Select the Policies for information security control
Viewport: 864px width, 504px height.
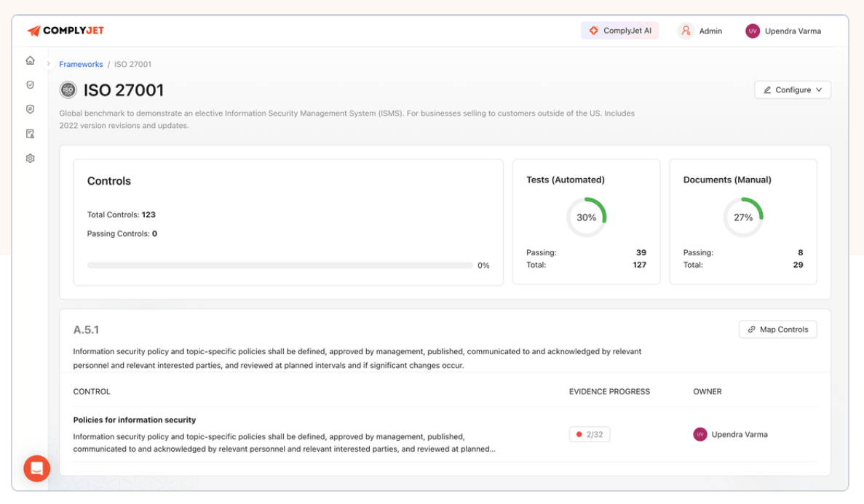click(134, 420)
